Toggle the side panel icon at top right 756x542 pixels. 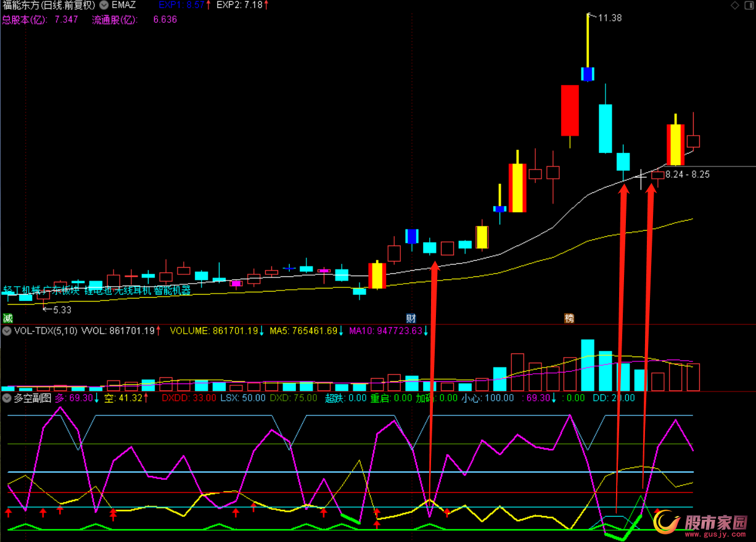point(748,6)
